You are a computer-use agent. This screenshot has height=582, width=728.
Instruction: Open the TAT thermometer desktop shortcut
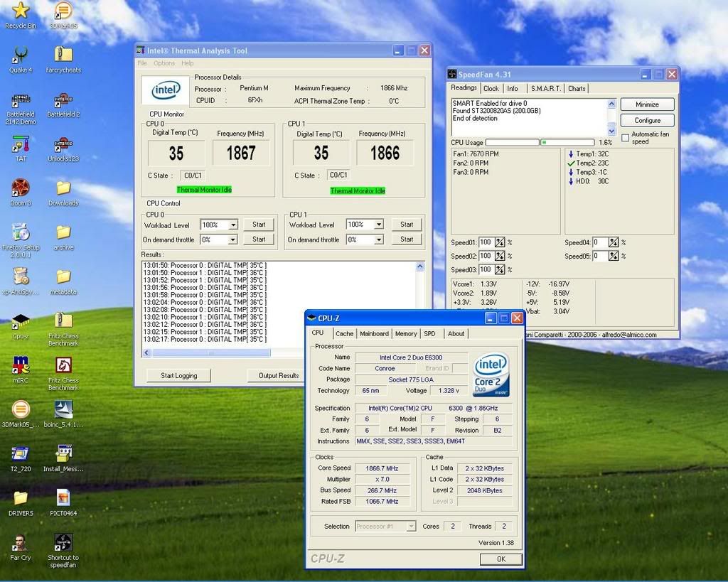[21, 149]
